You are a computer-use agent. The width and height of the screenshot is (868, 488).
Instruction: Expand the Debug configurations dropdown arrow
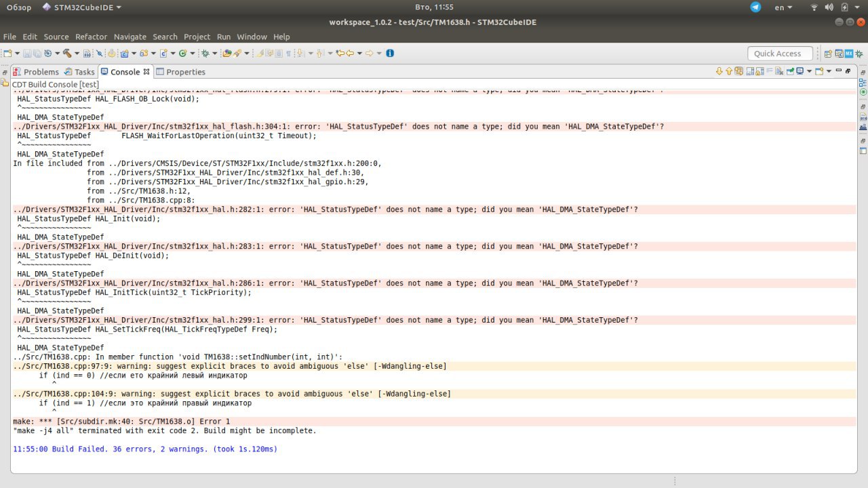(x=214, y=54)
